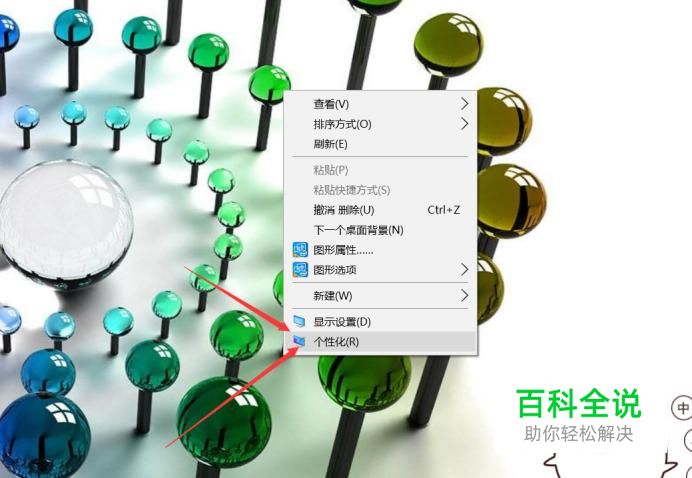
Task: Click the 显示设置 monitor icon
Action: [300, 321]
